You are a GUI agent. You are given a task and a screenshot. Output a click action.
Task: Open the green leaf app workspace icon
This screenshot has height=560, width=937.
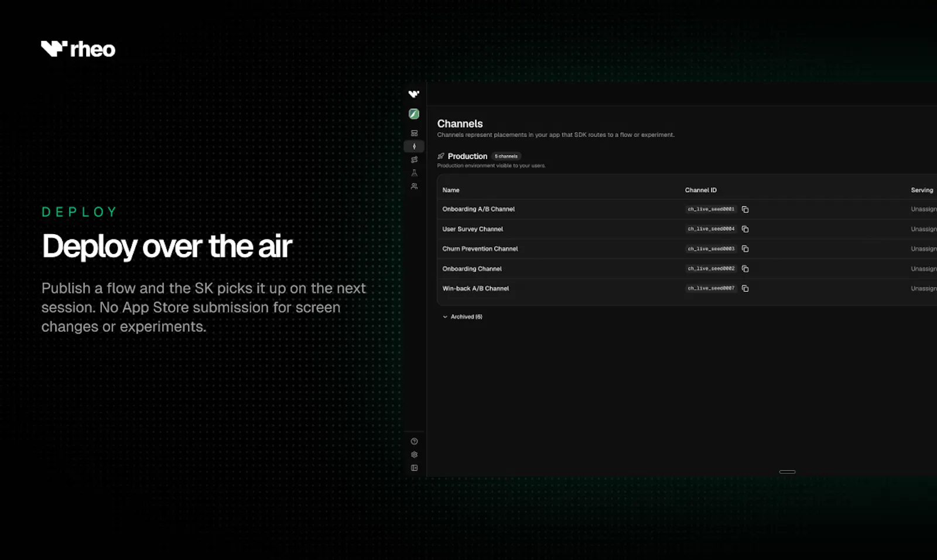tap(414, 114)
